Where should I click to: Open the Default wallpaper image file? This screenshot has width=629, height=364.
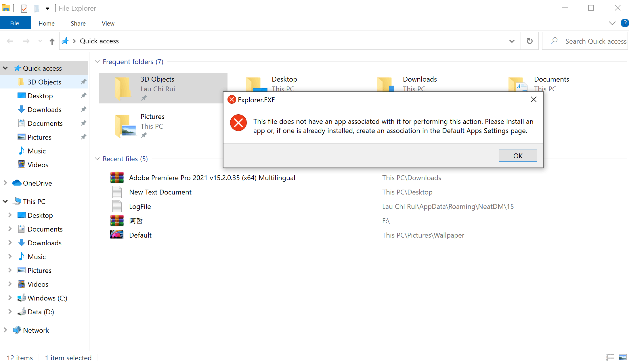140,235
